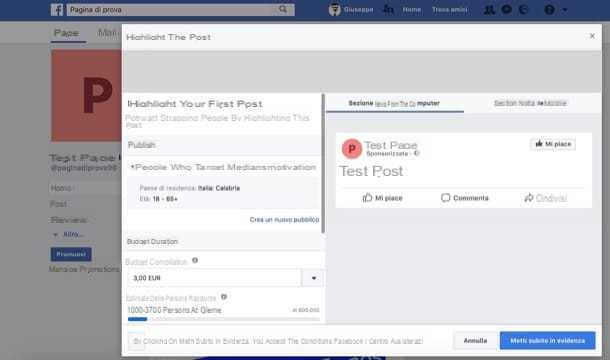Open Review in the page sidebar

click(69, 220)
